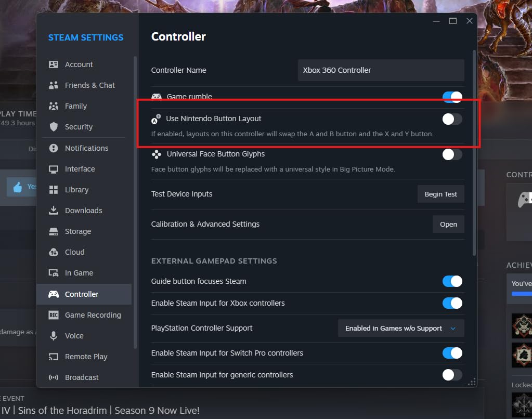Screen dimensions: 532x419
Task: Go to Remote Play settings
Action: point(86,357)
